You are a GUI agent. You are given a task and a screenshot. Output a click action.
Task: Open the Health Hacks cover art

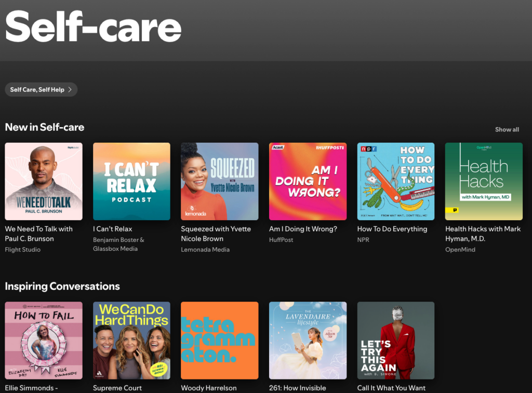(484, 181)
